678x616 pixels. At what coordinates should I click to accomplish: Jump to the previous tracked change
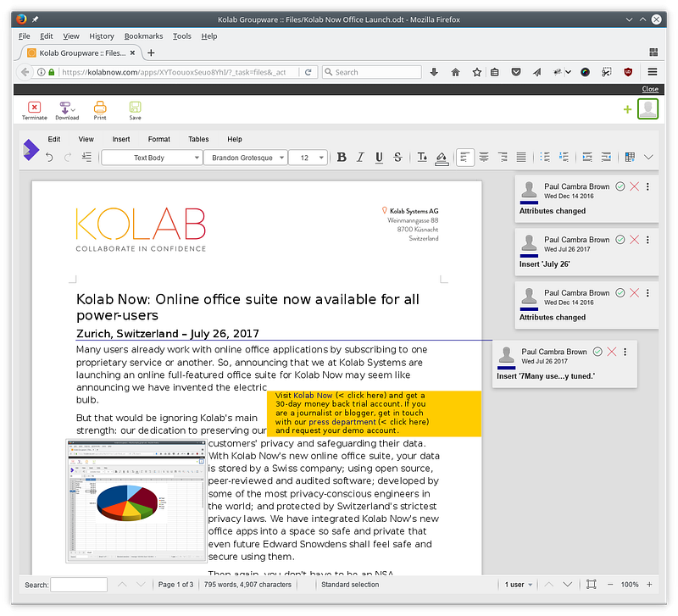548,585
